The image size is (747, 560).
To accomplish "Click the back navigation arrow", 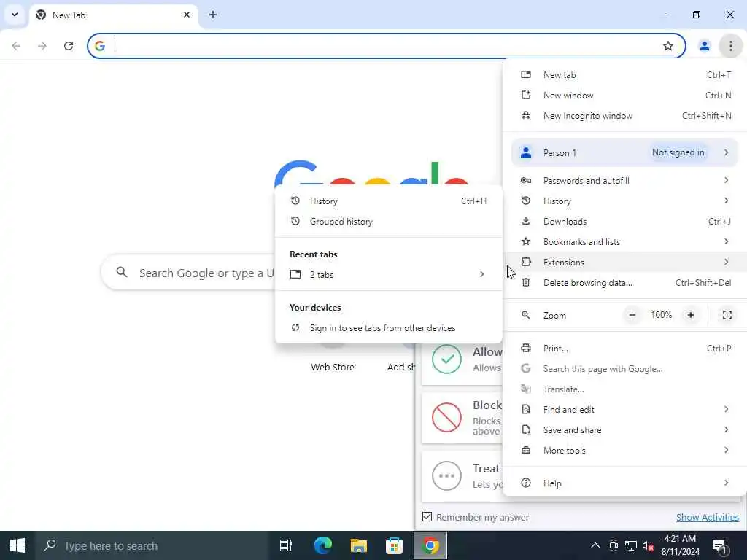I will (x=16, y=46).
